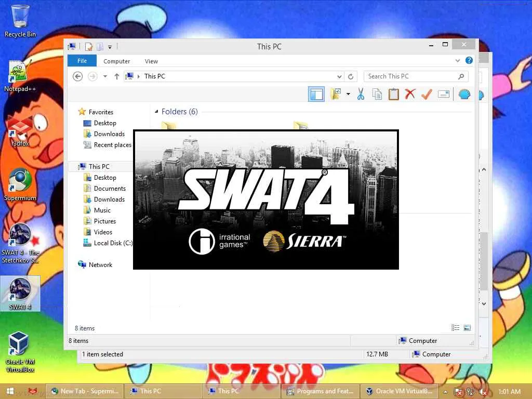Viewport: 532px width, 399px height.
Task: Open the customize quick access toolbar dropdown
Action: (x=110, y=47)
